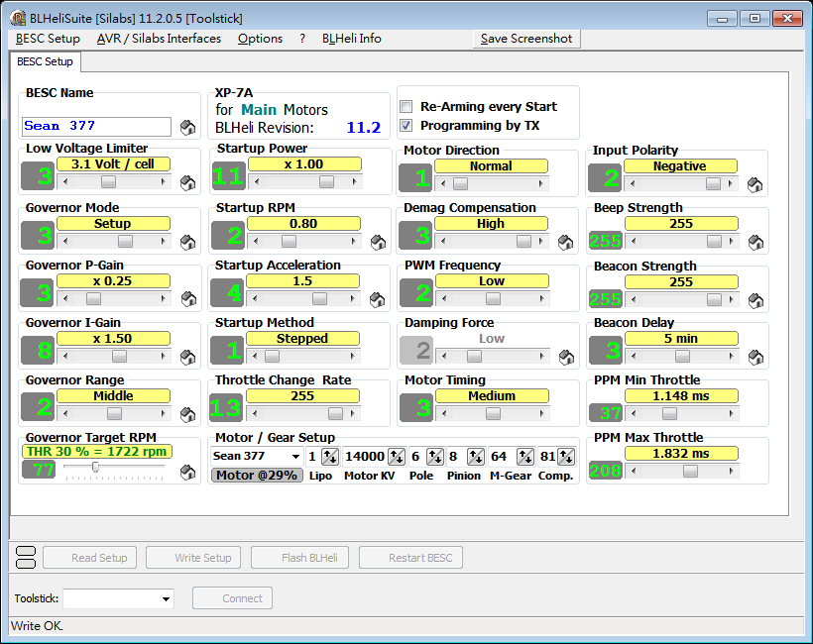The image size is (813, 644).
Task: Click the Startup RPM reset icon
Action: pos(379,242)
